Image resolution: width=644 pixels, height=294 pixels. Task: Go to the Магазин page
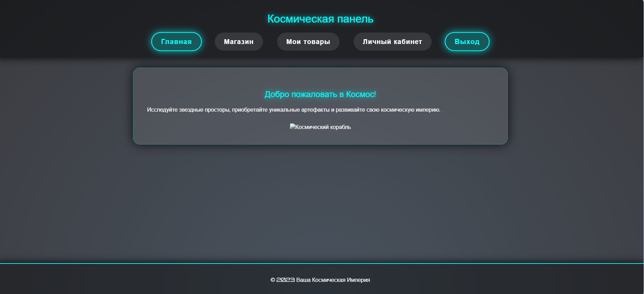[239, 42]
